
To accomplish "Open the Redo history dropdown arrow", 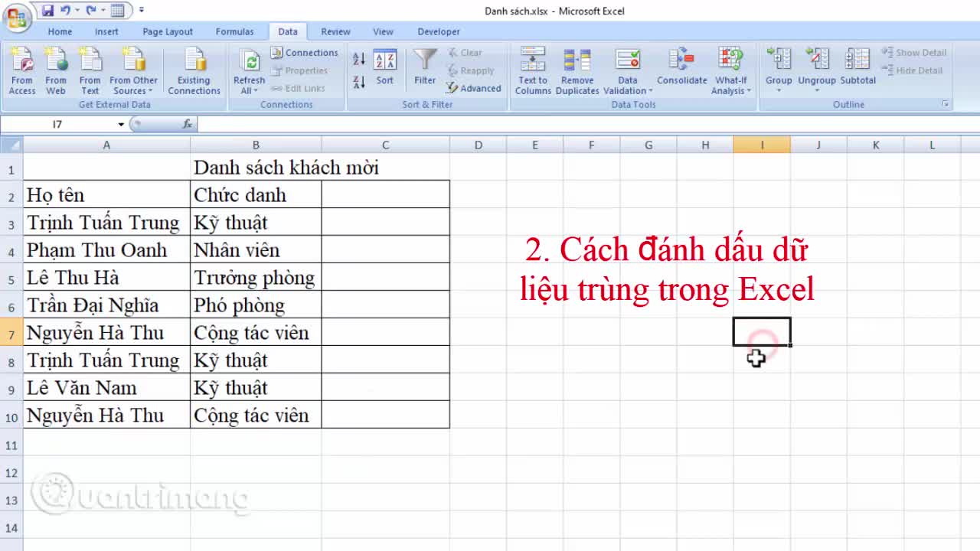I will [103, 10].
